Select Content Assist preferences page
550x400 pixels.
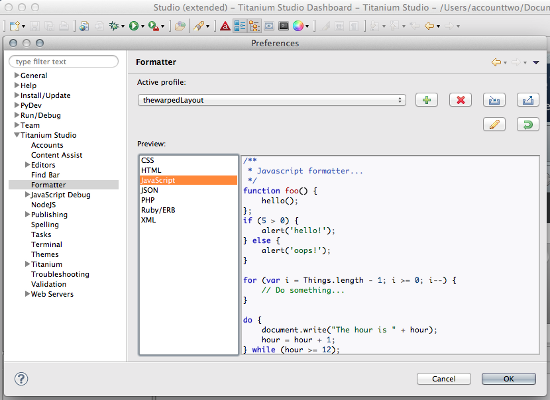coord(56,155)
